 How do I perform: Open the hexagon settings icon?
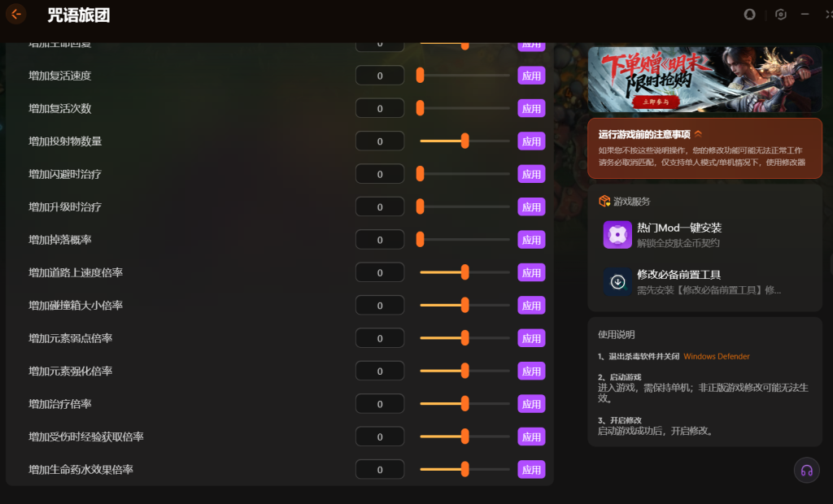tap(780, 15)
